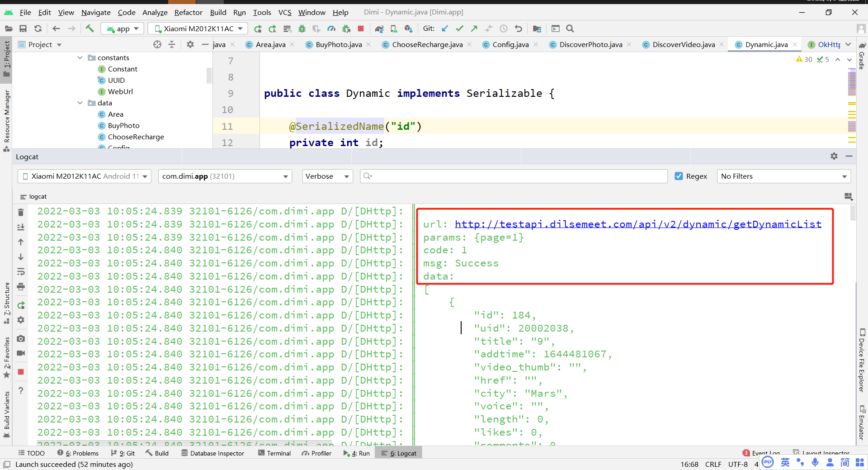
Task: Toggle soft-wrap in Logcat
Action: click(21, 272)
